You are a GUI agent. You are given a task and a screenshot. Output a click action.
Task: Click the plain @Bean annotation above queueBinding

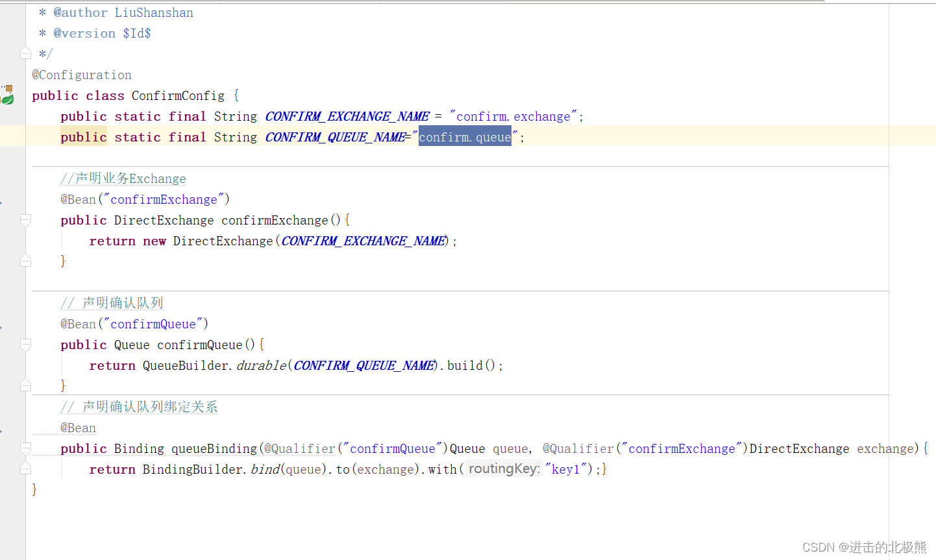click(x=78, y=428)
